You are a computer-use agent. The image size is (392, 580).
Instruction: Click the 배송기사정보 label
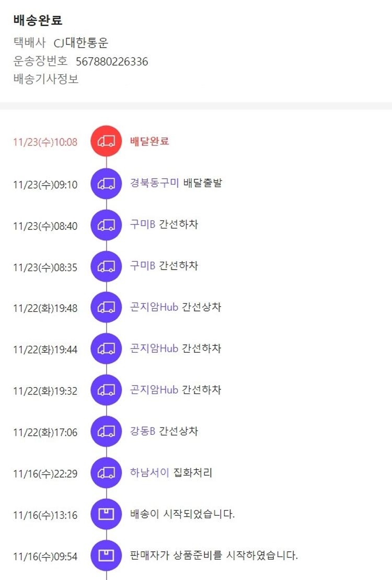46,79
